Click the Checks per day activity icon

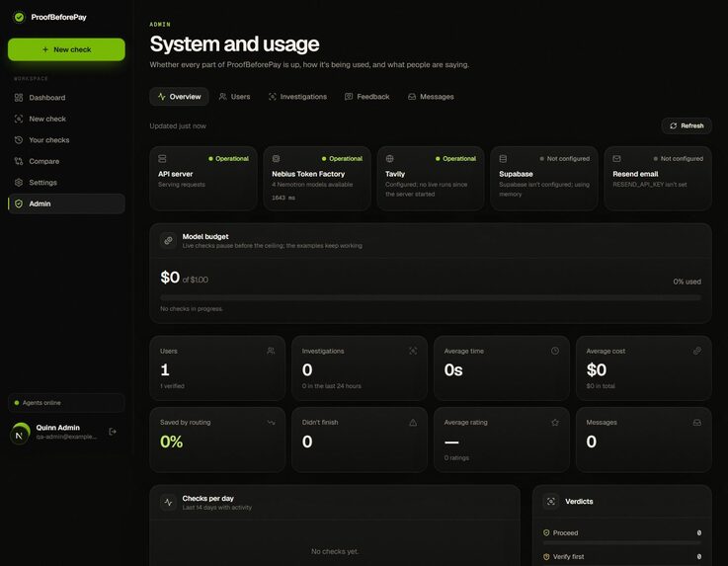pos(168,503)
